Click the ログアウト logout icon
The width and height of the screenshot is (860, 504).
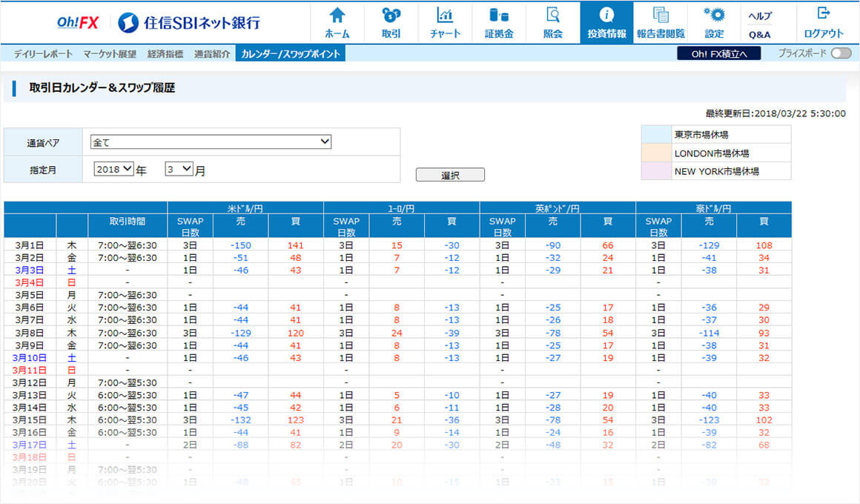coord(823,22)
